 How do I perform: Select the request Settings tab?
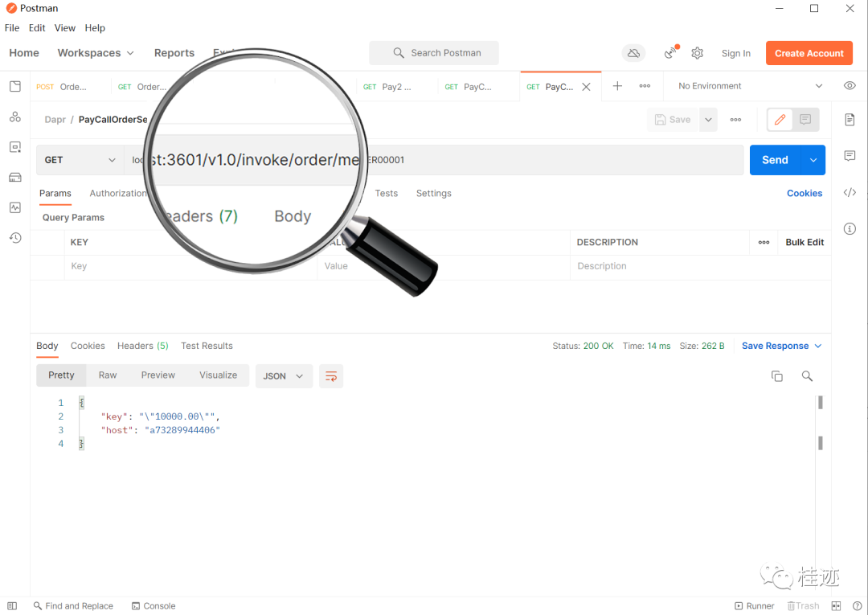(433, 193)
